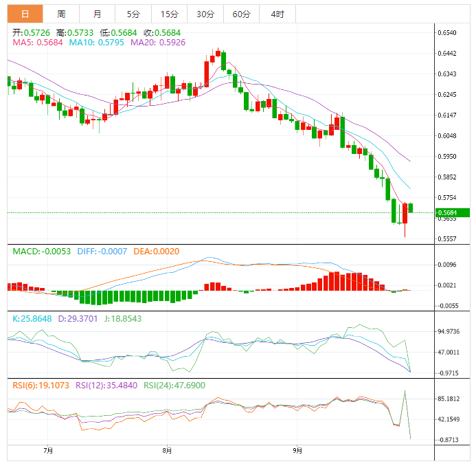Screen dimensions: 476x466
Task: Select the 日 daily chart tab
Action: point(25,14)
